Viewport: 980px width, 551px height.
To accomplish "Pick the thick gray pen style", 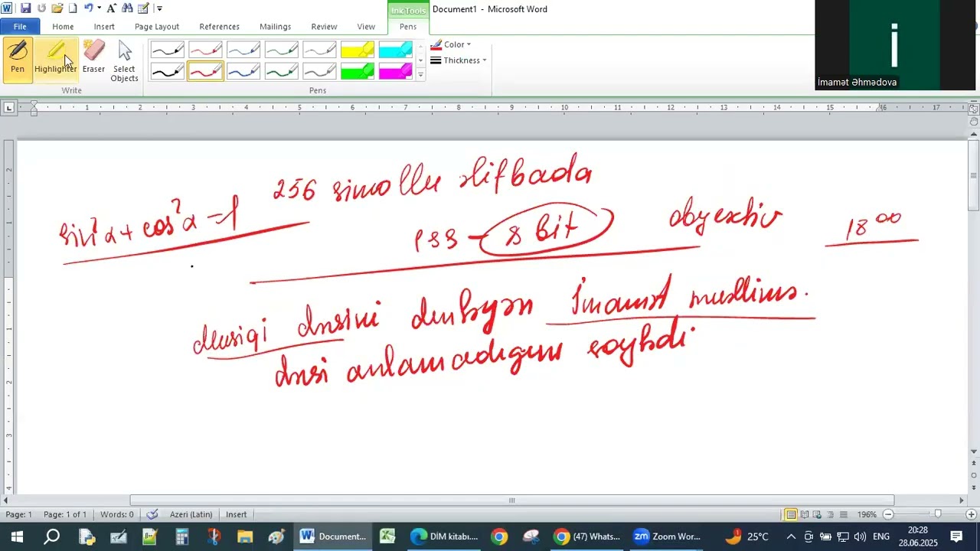I will tap(320, 72).
